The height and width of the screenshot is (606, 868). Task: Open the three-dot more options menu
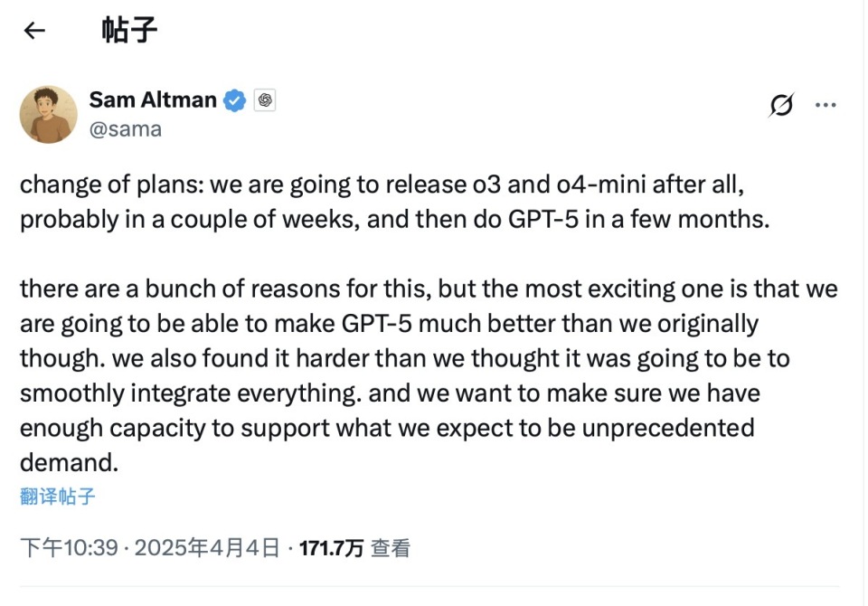(826, 105)
